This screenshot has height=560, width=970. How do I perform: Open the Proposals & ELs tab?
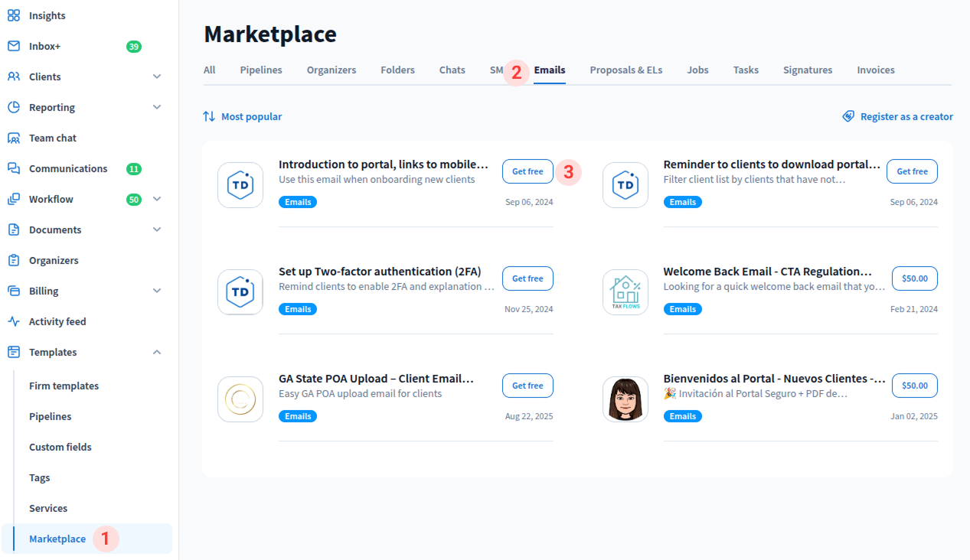[625, 70]
